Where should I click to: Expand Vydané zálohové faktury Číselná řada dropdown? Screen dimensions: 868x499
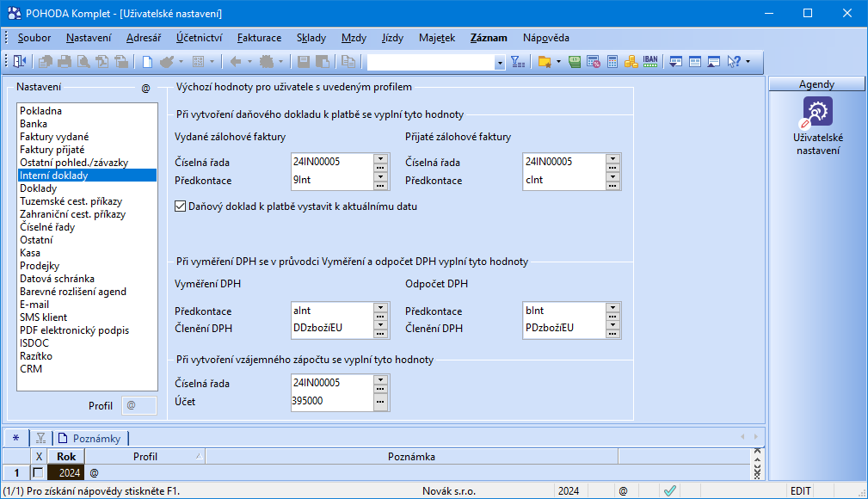(380, 159)
